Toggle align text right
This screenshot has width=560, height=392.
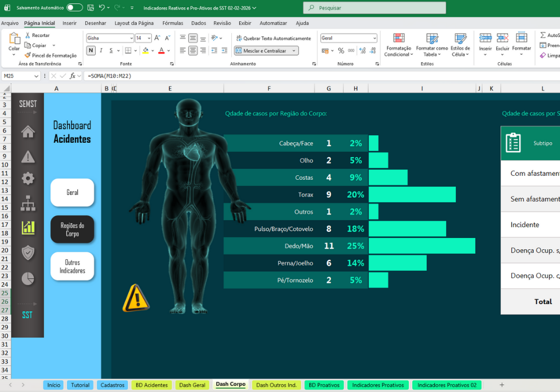pos(203,51)
